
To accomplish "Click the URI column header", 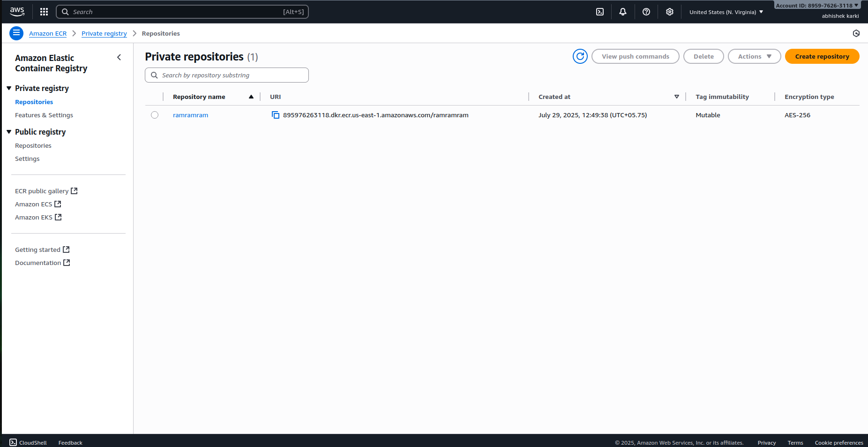I will click(276, 97).
